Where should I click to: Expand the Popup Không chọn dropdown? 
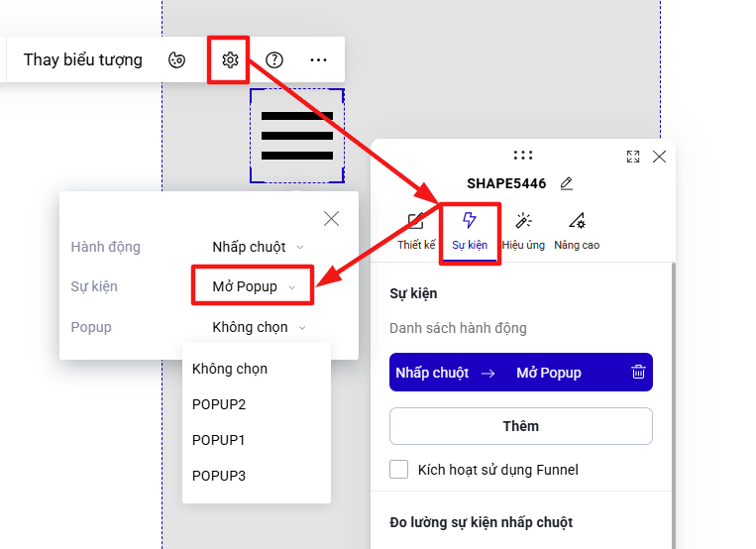pyautogui.click(x=259, y=327)
